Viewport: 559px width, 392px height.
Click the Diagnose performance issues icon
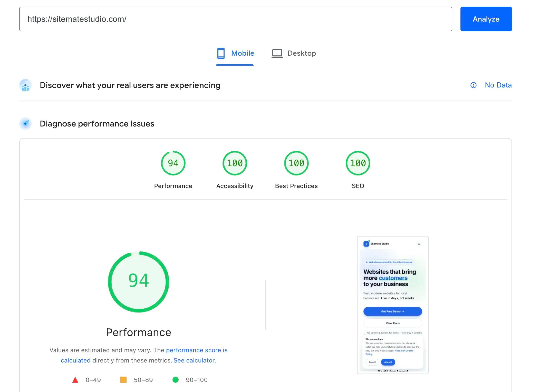click(25, 124)
